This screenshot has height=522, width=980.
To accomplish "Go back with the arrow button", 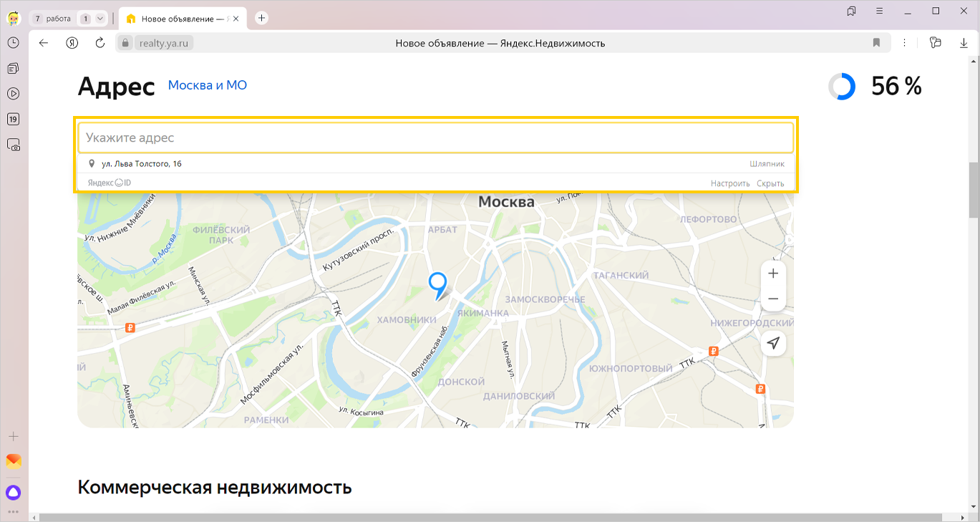I will [x=44, y=43].
